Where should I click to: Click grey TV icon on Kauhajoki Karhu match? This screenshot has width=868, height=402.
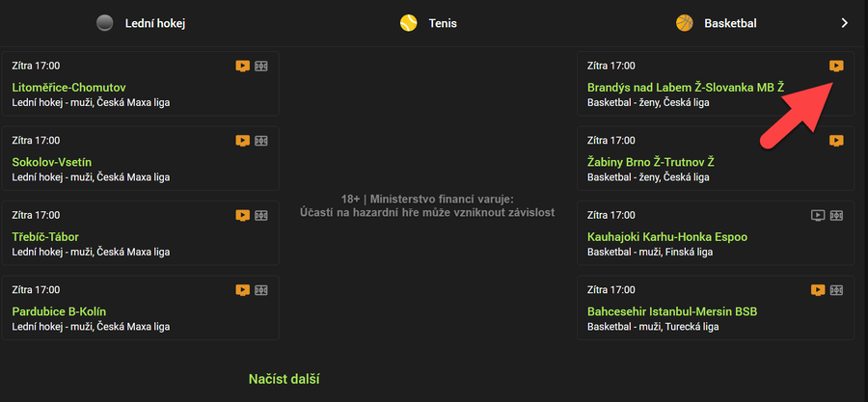tap(818, 215)
